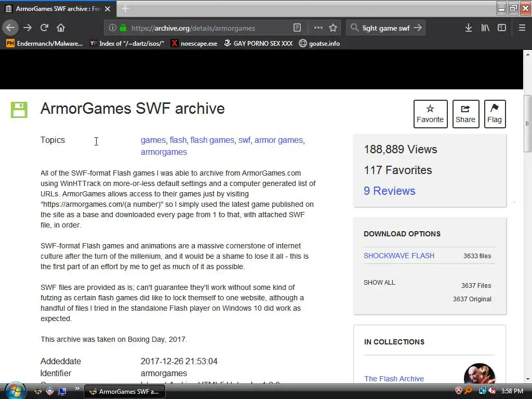Select the ArmorGames SWF archive tab
The image size is (532, 399).
(x=58, y=9)
